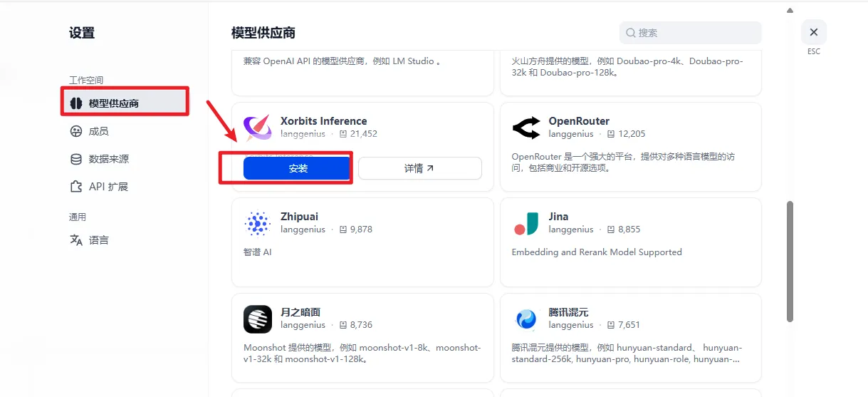Select the OpenRouter card title

579,121
